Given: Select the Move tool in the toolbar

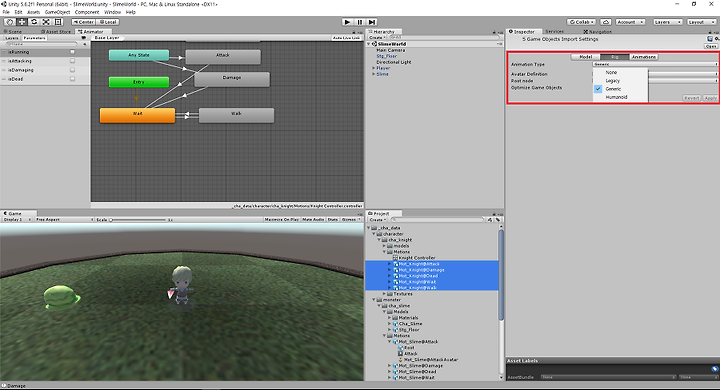Looking at the screenshot, I should pos(22,22).
